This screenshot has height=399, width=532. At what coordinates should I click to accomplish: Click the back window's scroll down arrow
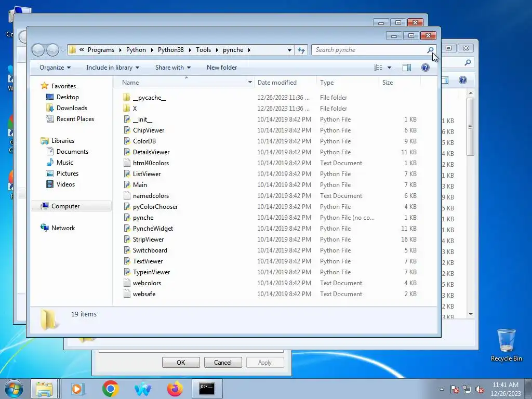(x=470, y=314)
